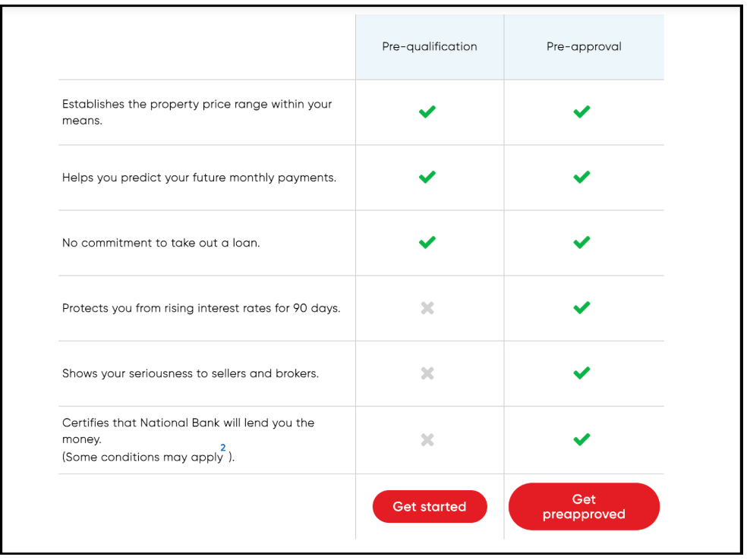Click Pre-approval checkmark for no commitment row
The image size is (750, 560).
point(581,242)
